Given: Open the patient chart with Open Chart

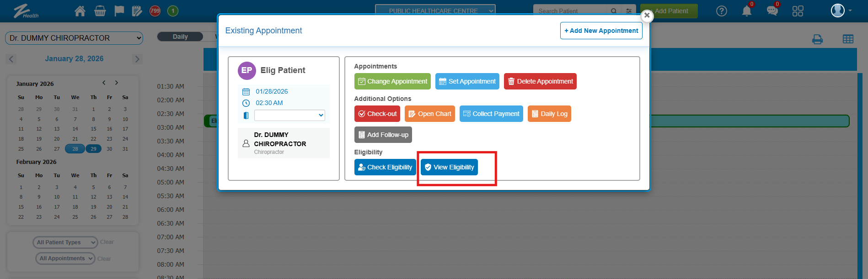Looking at the screenshot, I should point(429,114).
